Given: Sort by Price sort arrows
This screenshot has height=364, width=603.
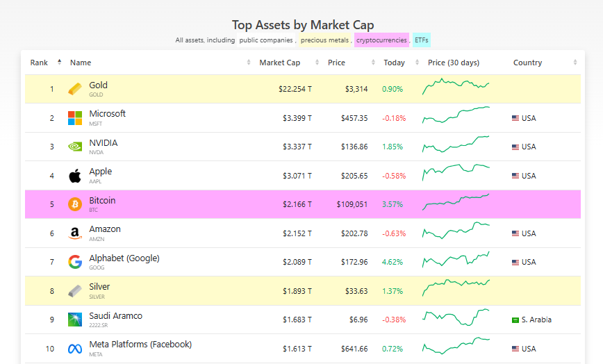Looking at the screenshot, I should pos(373,63).
